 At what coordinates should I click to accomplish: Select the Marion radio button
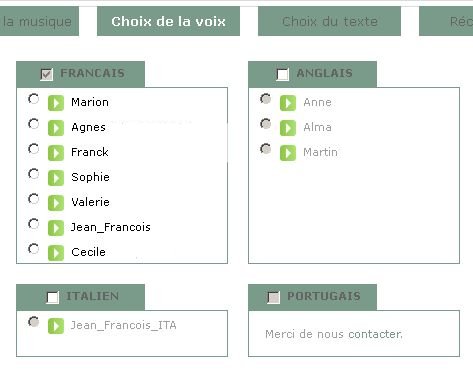click(x=33, y=99)
